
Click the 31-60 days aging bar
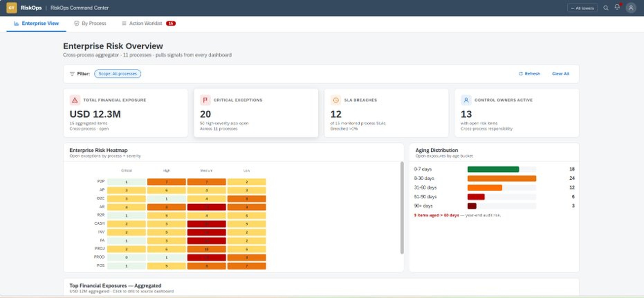click(485, 188)
